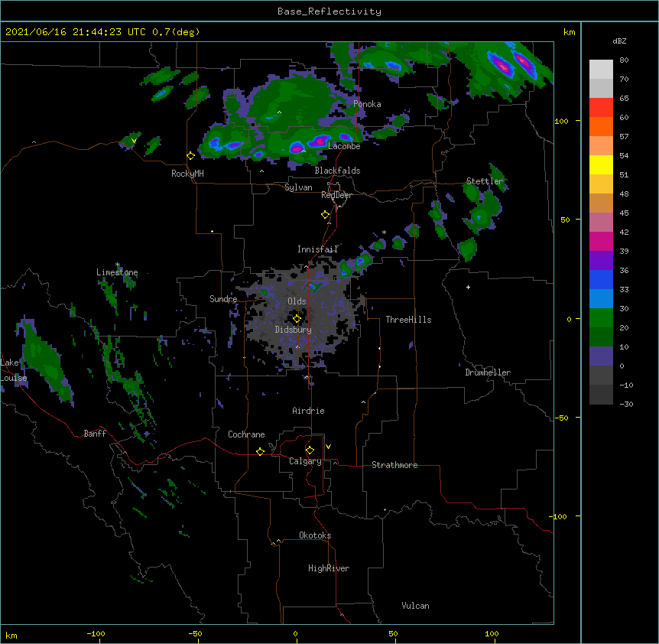Click the Drumheller label
The width and height of the screenshot is (659, 644).
(488, 372)
